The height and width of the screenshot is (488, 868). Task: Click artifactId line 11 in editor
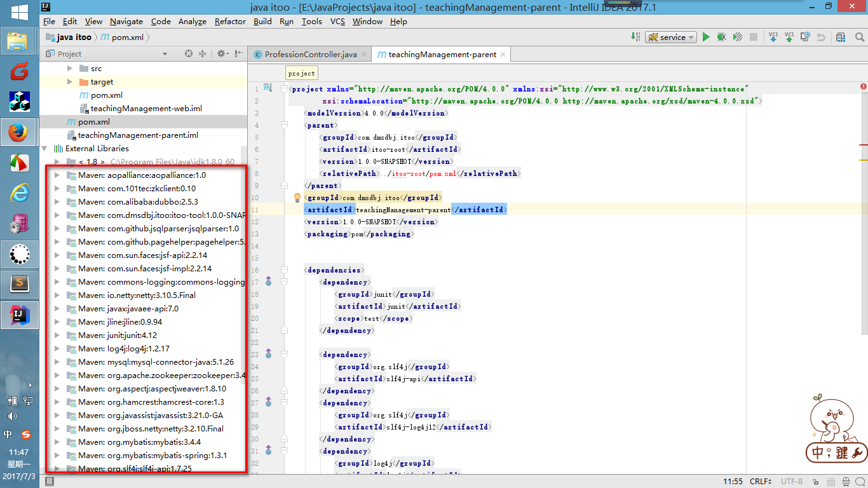tap(405, 210)
